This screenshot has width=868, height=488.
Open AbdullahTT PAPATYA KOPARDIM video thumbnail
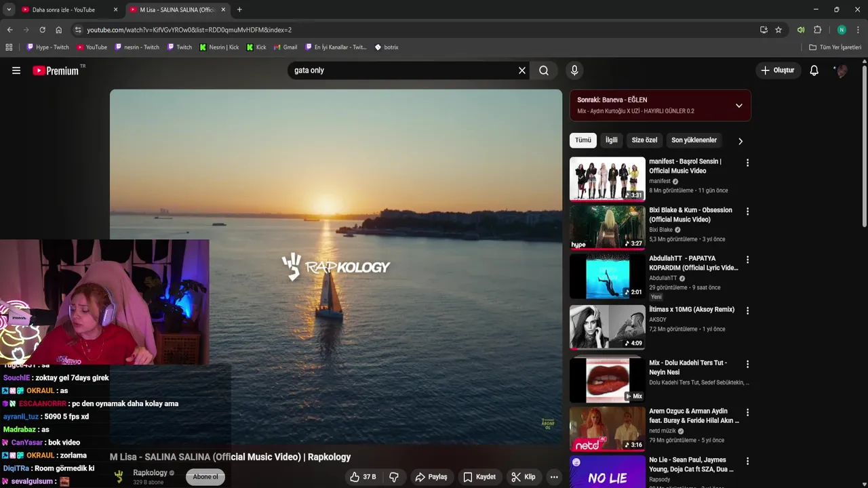[x=608, y=277]
